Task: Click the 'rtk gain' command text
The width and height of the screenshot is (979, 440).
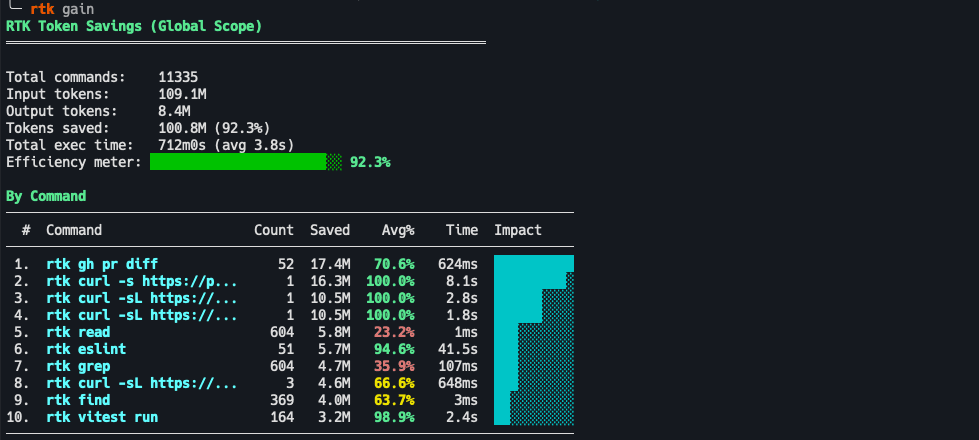Action: tap(62, 9)
